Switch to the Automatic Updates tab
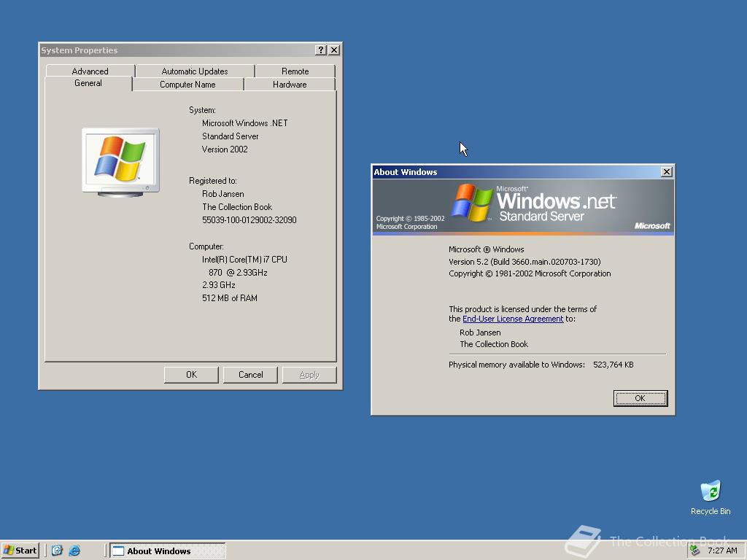The width and height of the screenshot is (747, 560). 194,71
